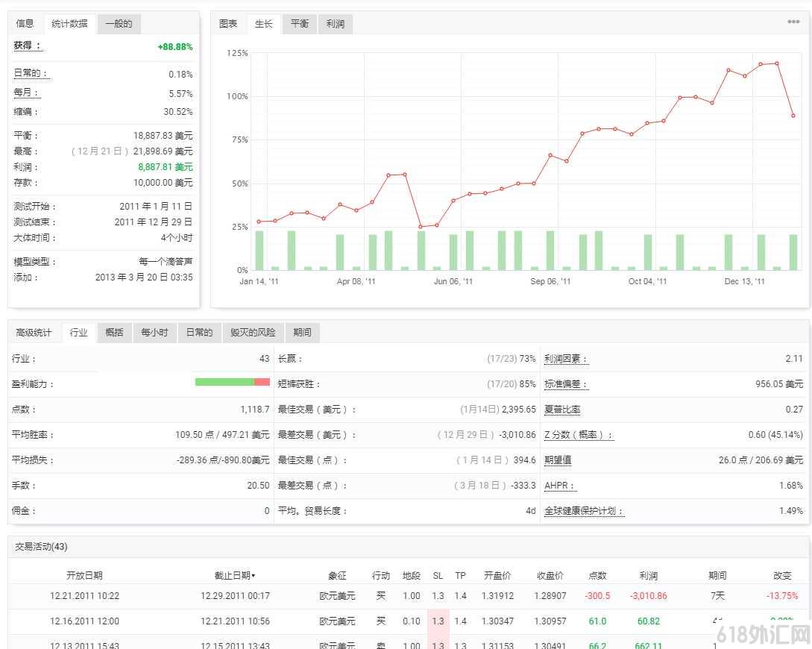The height and width of the screenshot is (649, 812).
Task: Sort table by 开放日期 column
Action: point(84,575)
